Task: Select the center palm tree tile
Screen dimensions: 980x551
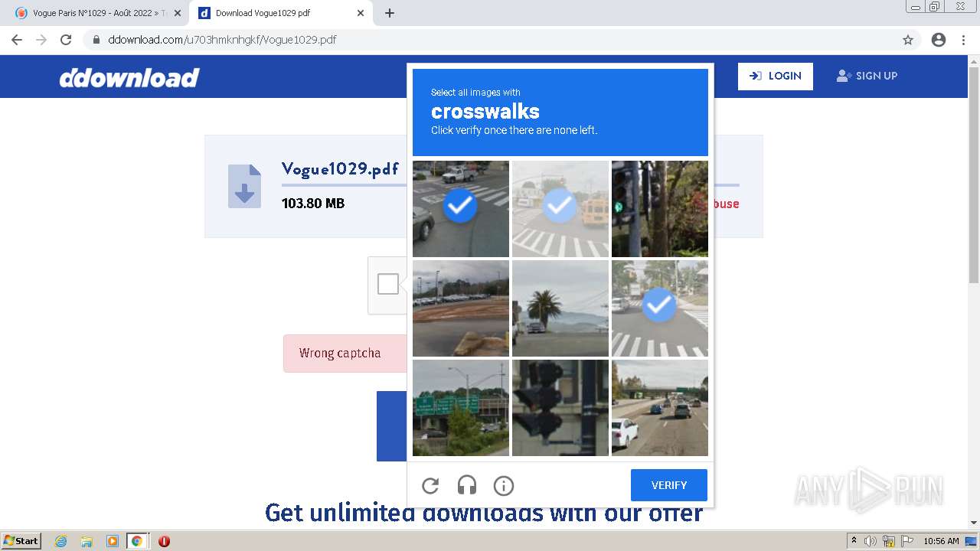Action: (x=560, y=308)
